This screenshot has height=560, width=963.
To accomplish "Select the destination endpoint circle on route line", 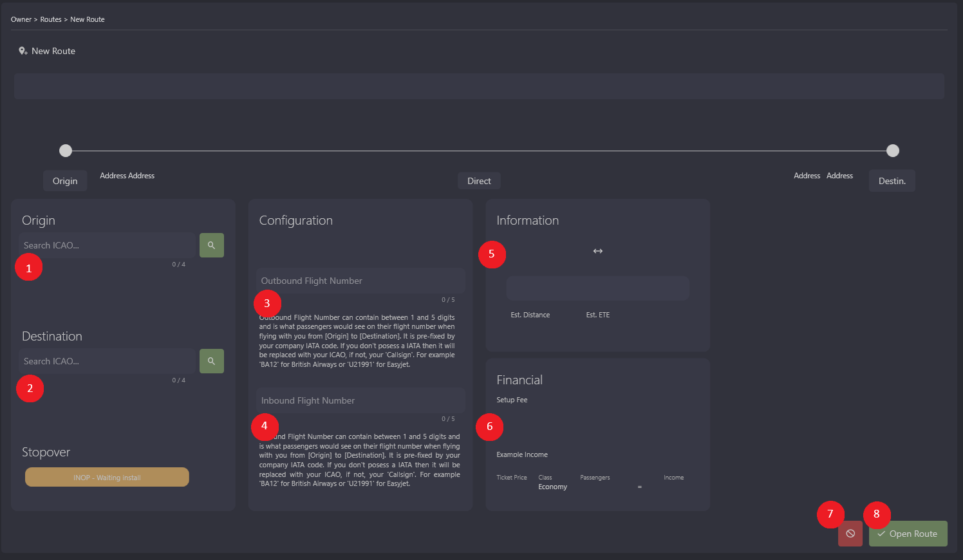I will (x=892, y=151).
